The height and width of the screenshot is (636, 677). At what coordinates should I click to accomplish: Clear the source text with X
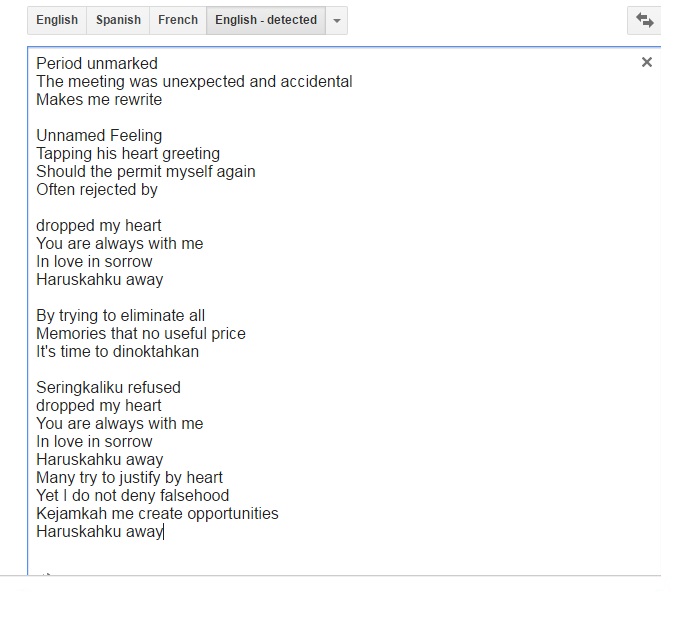click(647, 62)
